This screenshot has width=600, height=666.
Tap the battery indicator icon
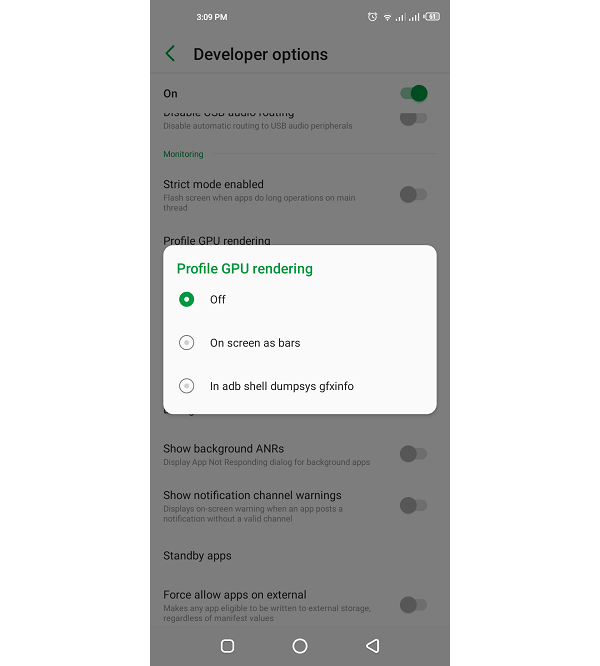click(432, 17)
